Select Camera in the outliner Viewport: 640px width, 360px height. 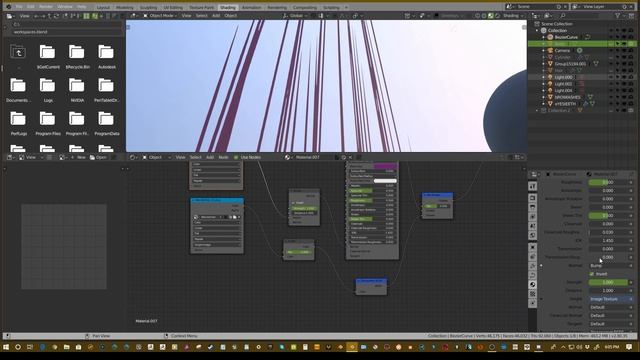point(562,51)
